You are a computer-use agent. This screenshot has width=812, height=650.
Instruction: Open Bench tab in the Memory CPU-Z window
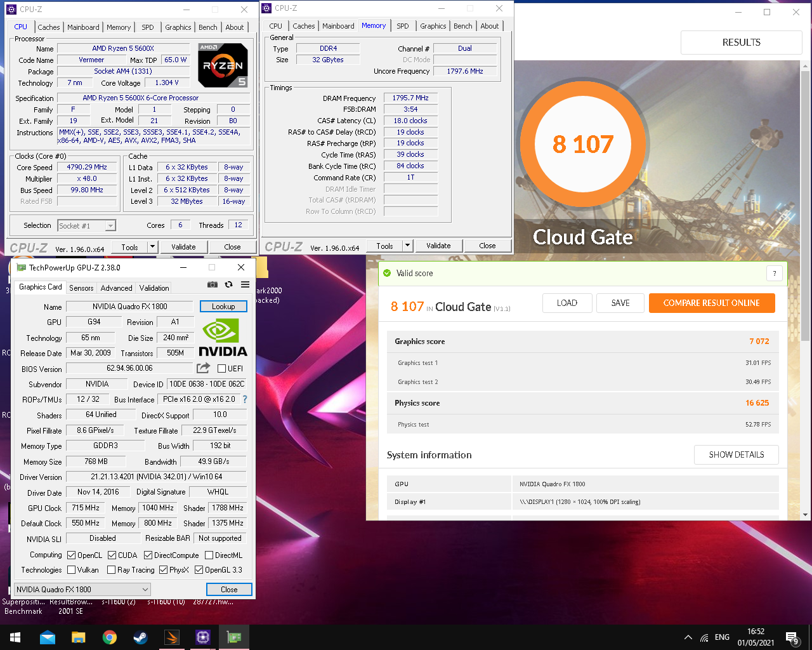click(x=462, y=26)
